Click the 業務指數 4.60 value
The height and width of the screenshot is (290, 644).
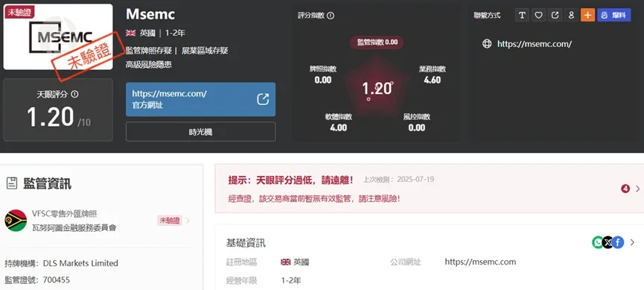tap(432, 80)
